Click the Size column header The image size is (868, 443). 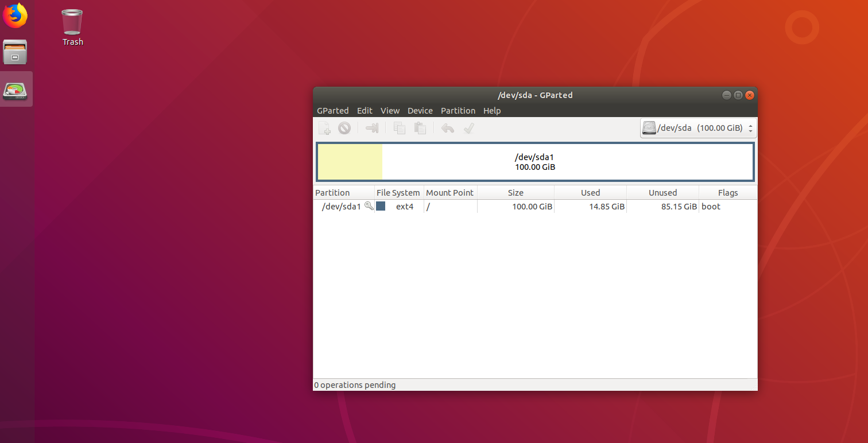pyautogui.click(x=516, y=193)
